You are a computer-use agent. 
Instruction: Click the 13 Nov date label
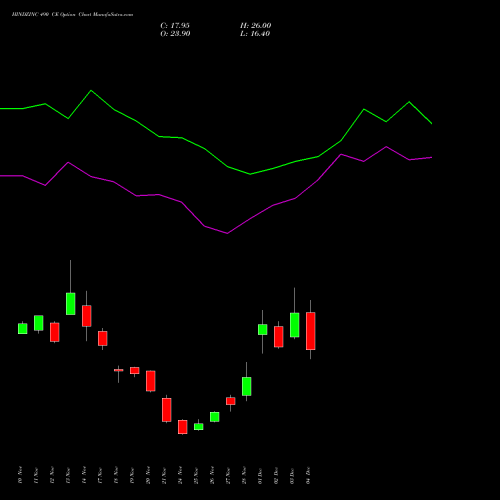point(68,475)
